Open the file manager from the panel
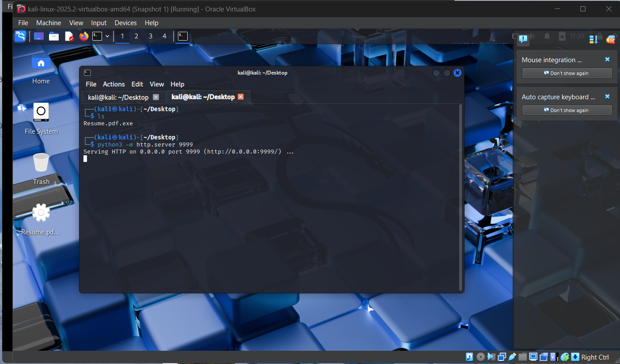Screen dimensions: 620x364 click(54, 36)
